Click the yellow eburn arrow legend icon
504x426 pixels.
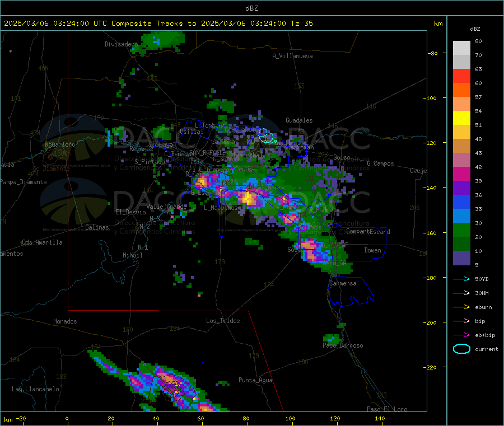tap(461, 307)
